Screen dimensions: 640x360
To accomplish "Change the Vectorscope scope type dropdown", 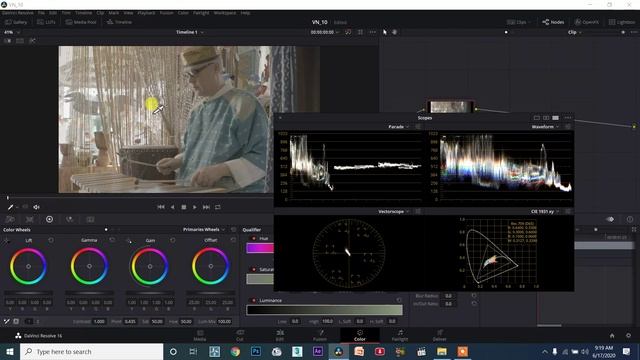I will pos(393,211).
